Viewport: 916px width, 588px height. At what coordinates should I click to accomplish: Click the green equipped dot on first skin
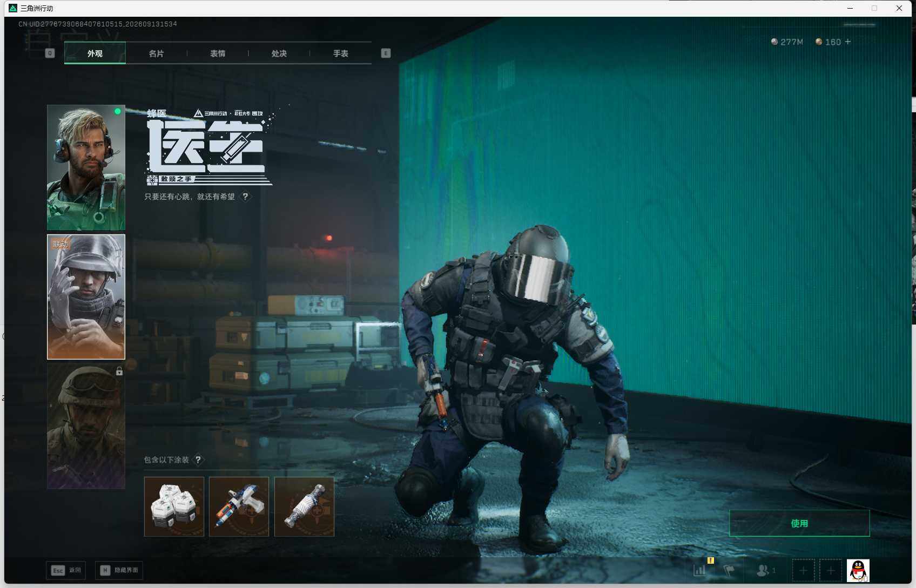click(118, 111)
